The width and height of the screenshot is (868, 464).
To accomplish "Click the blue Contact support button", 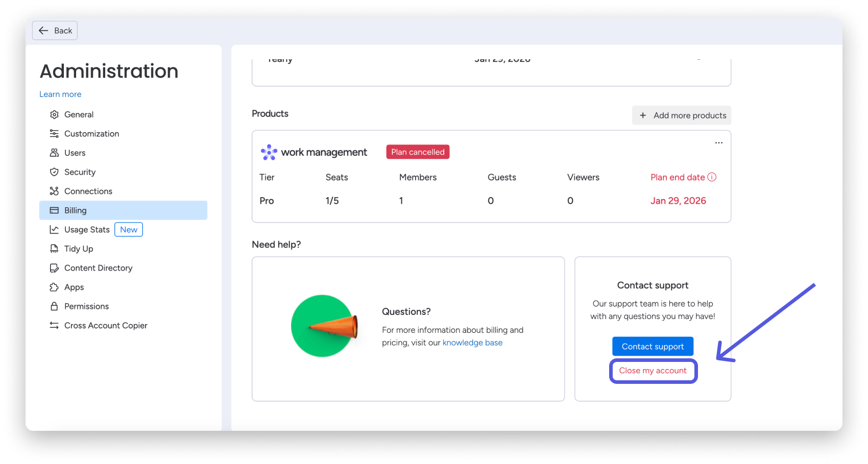I will coord(653,347).
